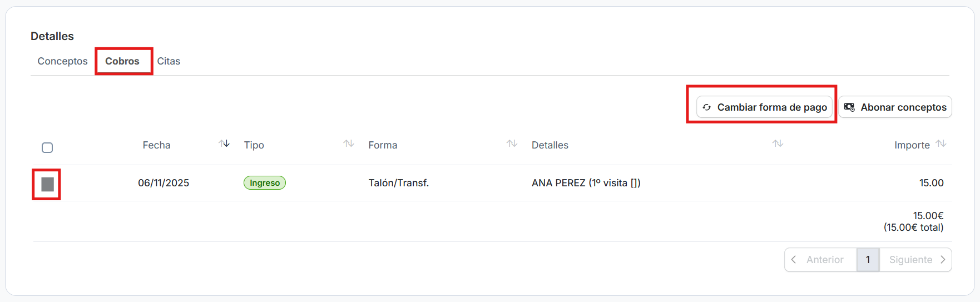
Task: Select page 1 in pagination
Action: point(868,260)
